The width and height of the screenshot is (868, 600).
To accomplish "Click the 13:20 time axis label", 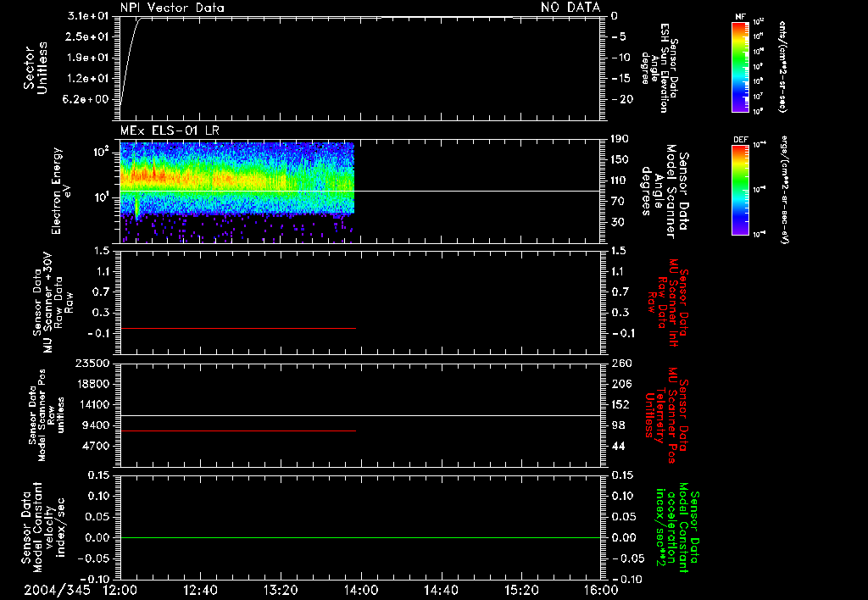I will pyautogui.click(x=281, y=590).
